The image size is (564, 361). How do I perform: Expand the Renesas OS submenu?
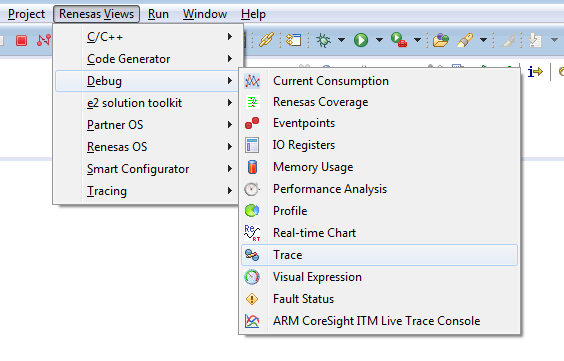point(146,147)
